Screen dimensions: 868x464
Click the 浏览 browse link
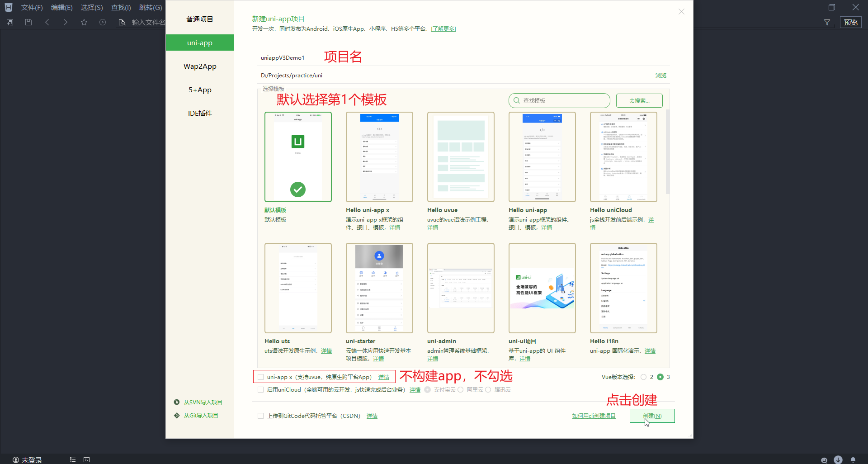[x=660, y=75]
